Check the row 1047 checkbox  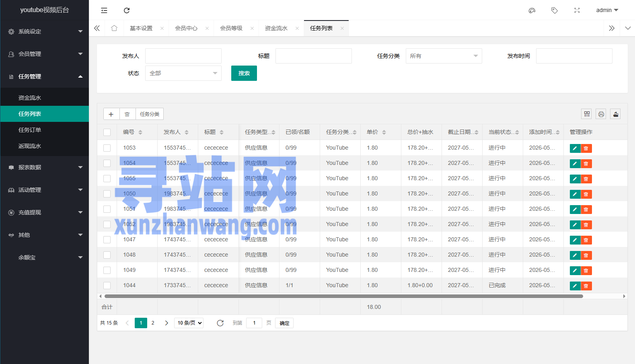point(107,240)
